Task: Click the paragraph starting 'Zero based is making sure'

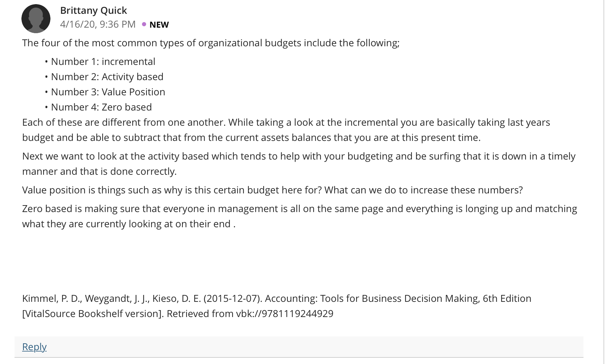Action: pyautogui.click(x=300, y=216)
